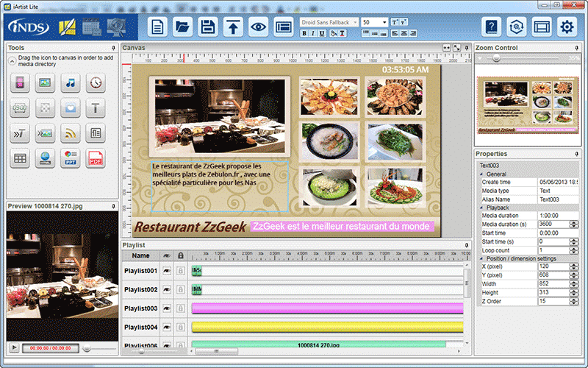
Task: Increase the Loop count stepper
Action: (573, 249)
